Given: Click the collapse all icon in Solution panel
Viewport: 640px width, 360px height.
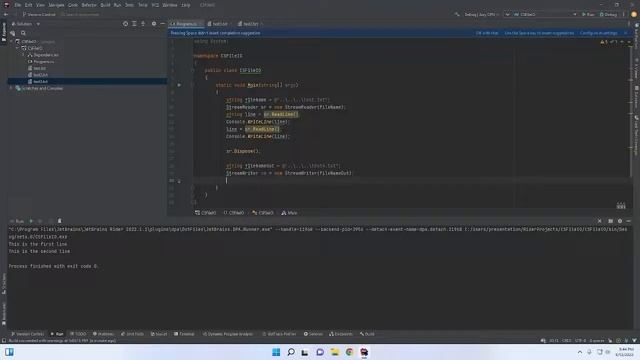Looking at the screenshot, I should pyautogui.click(x=143, y=24).
